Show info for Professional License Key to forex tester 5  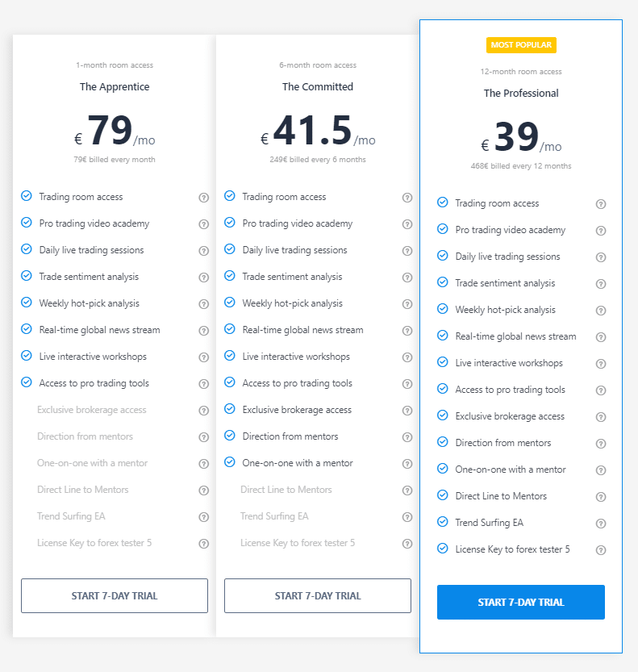point(600,550)
